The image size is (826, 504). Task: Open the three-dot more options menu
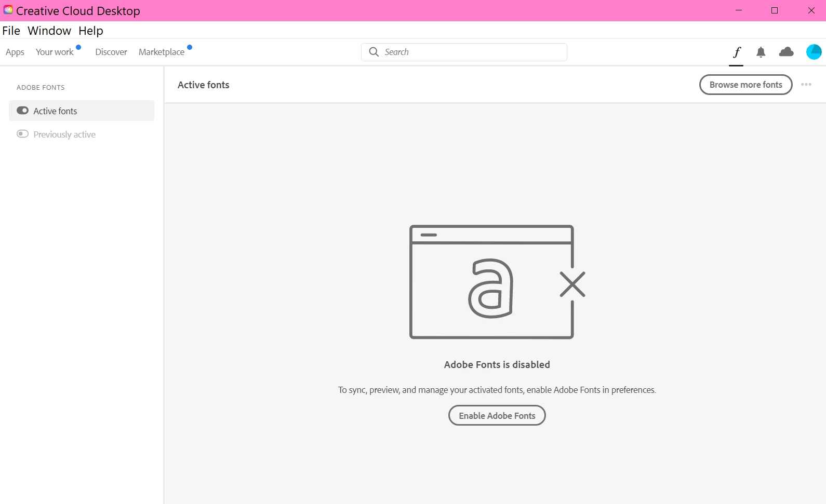coord(806,85)
